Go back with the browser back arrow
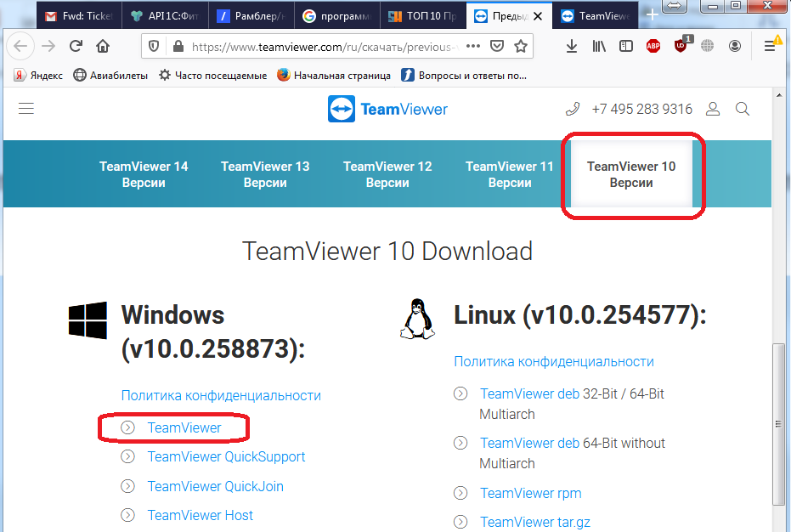 click(x=20, y=47)
